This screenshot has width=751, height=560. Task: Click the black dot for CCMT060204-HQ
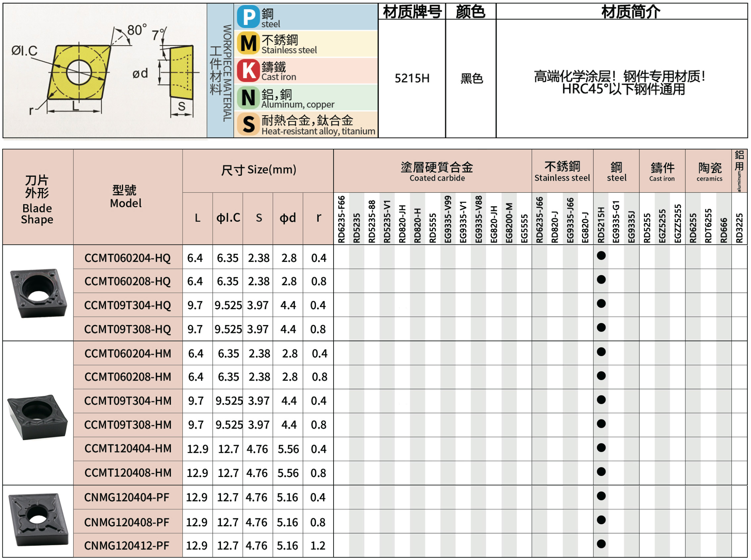pyautogui.click(x=601, y=256)
